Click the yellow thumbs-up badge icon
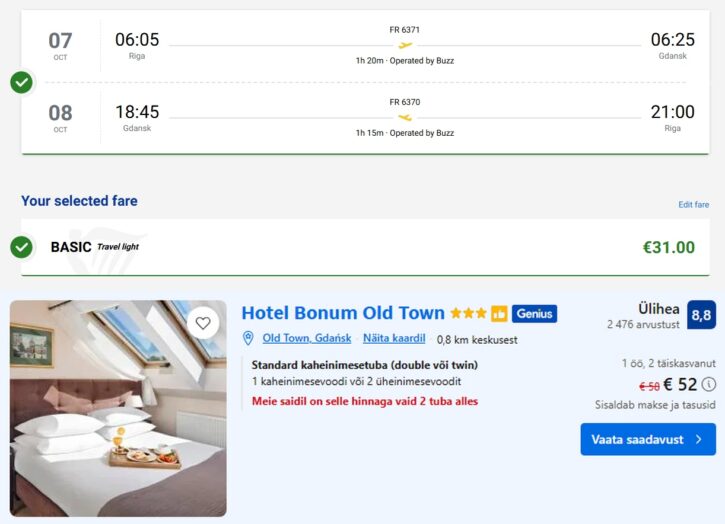725x524 pixels. coord(499,314)
